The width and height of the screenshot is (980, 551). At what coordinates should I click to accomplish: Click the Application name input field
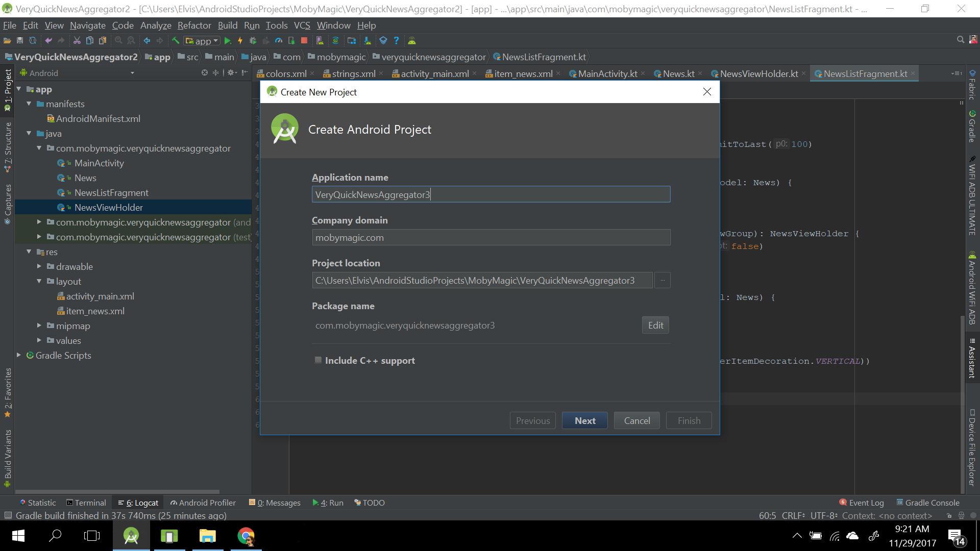point(491,194)
